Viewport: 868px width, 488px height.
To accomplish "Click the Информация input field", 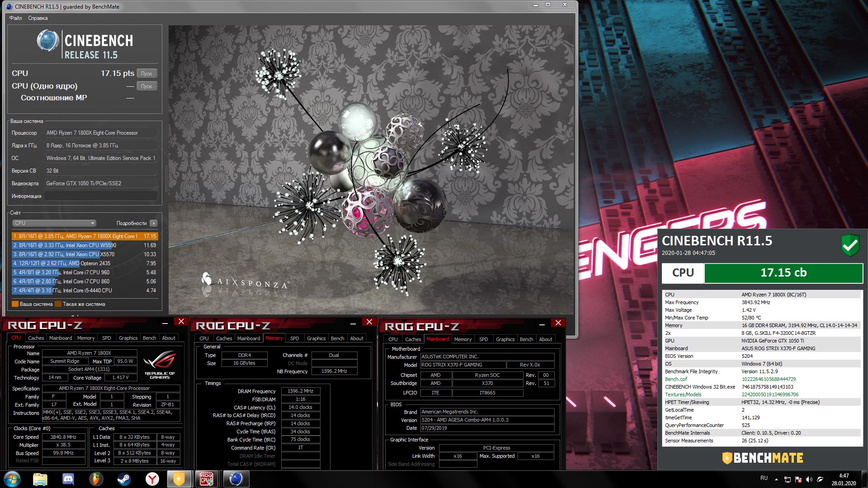I will coord(101,196).
